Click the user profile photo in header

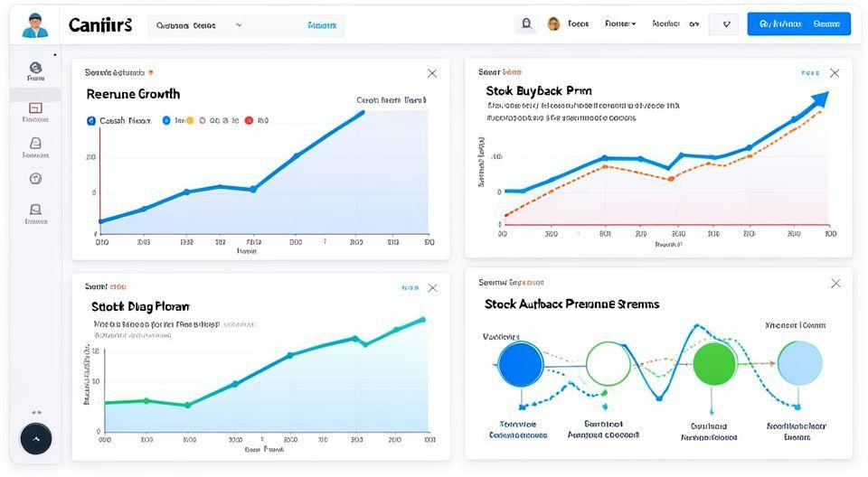coord(553,23)
